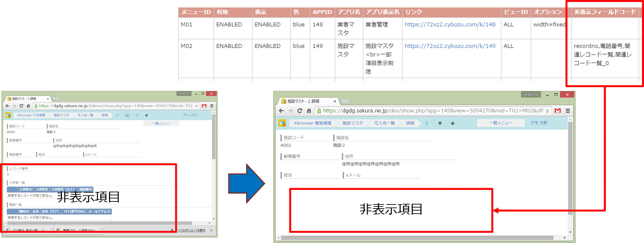
Task: Click 詳細 breadcrumb in dev window
Action: point(410,123)
